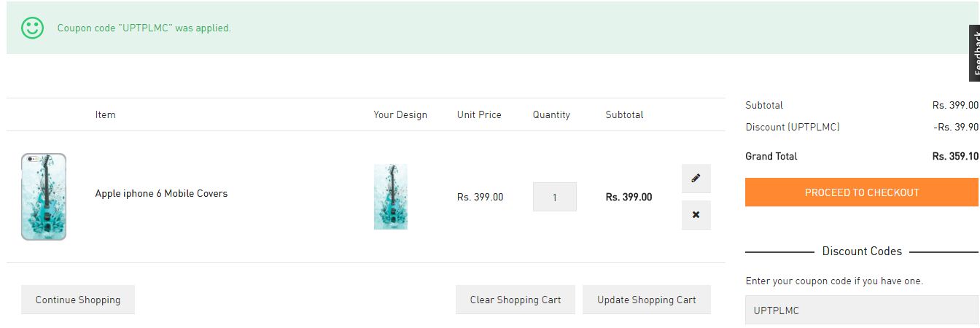
Task: Click the Unit Price column header
Action: tap(479, 114)
